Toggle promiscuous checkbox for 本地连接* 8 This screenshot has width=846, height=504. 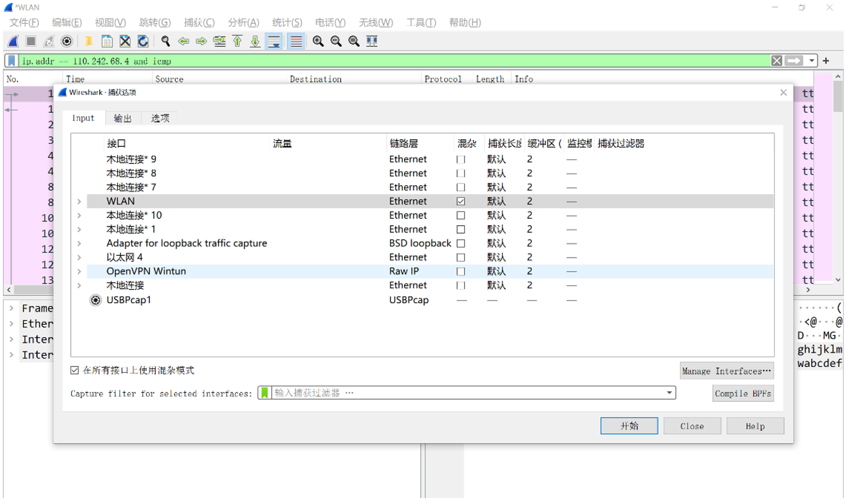[x=461, y=173]
